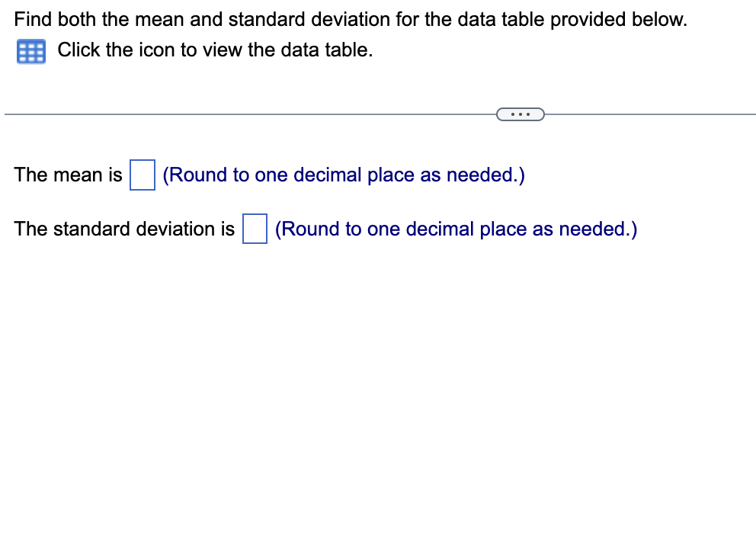
Task: Focus the box following 'The standard deviation is'
Action: (x=254, y=229)
